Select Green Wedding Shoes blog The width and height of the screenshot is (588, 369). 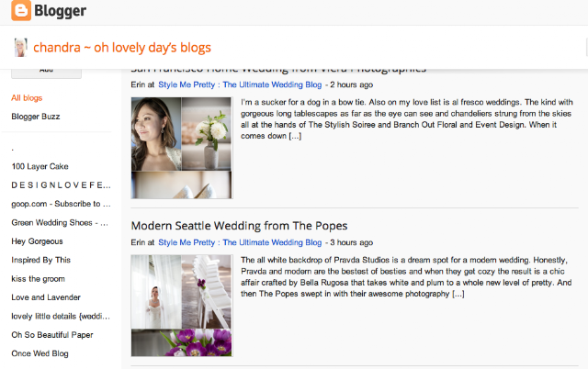[60, 222]
